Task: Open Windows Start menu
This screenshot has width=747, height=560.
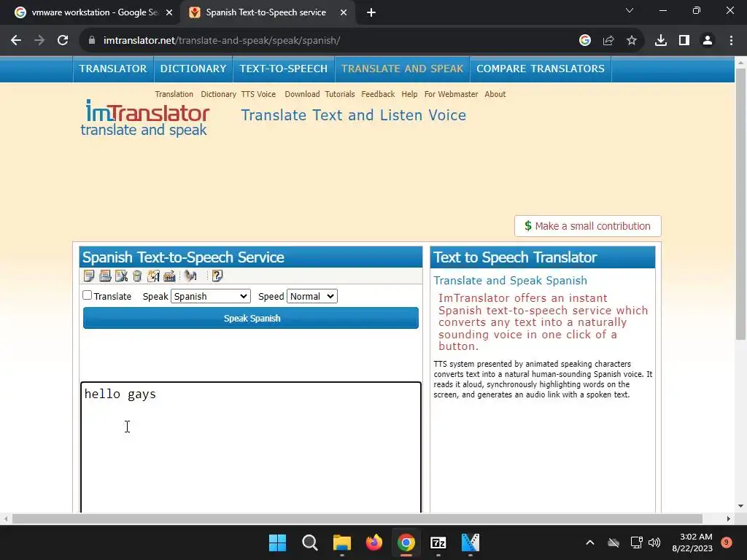Action: tap(278, 542)
